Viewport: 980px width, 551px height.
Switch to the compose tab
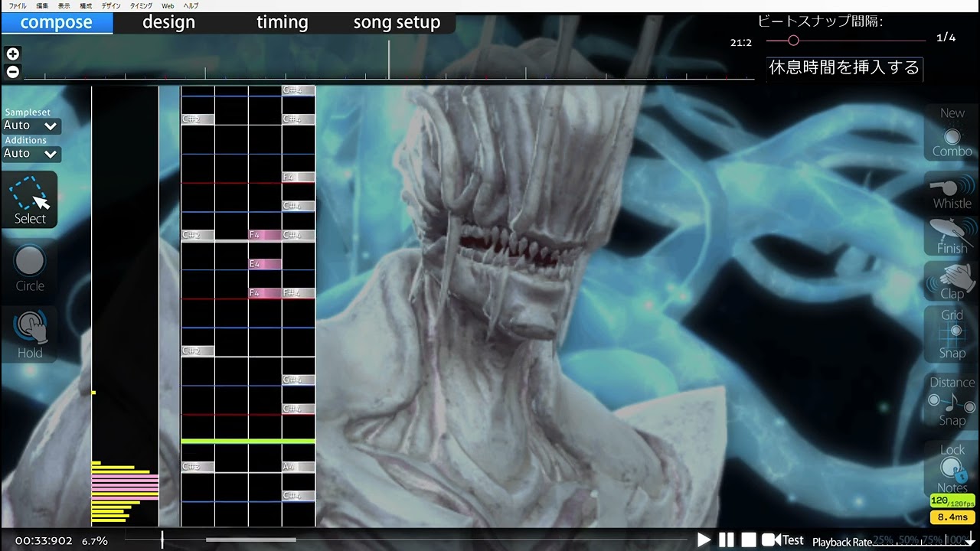[x=57, y=23]
